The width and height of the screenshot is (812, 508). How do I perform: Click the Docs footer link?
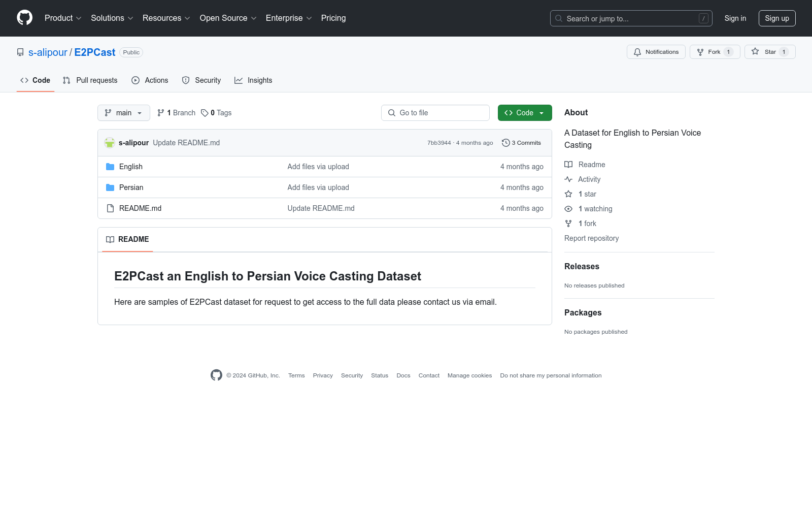[403, 375]
